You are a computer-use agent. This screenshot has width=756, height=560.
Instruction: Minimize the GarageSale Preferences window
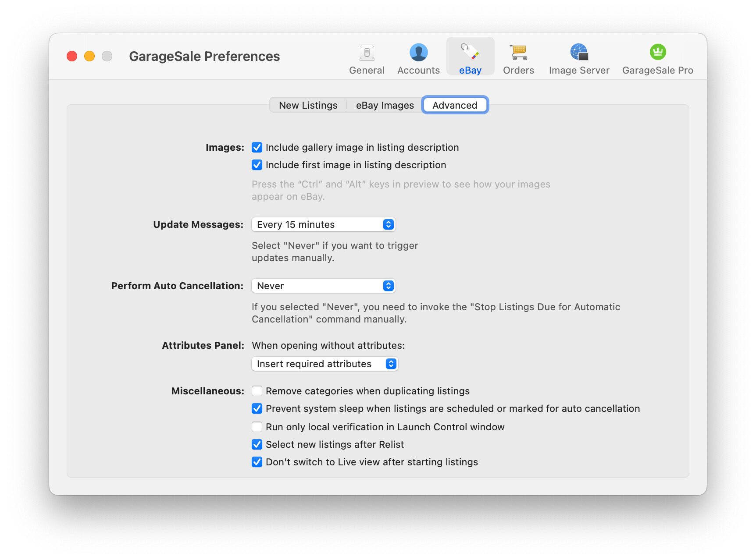tap(89, 56)
